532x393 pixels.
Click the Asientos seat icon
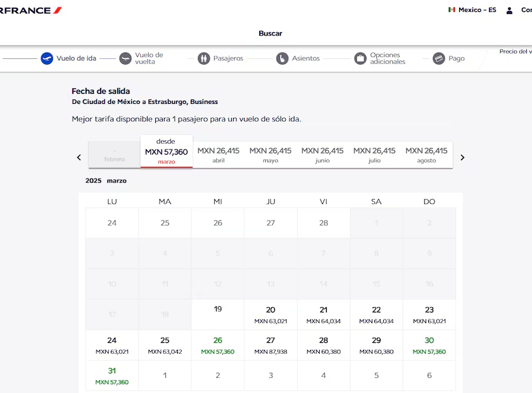click(x=282, y=58)
